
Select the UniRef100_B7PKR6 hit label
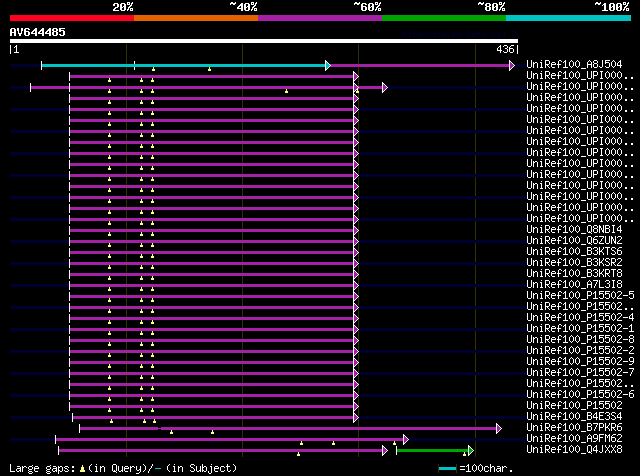pyautogui.click(x=574, y=427)
